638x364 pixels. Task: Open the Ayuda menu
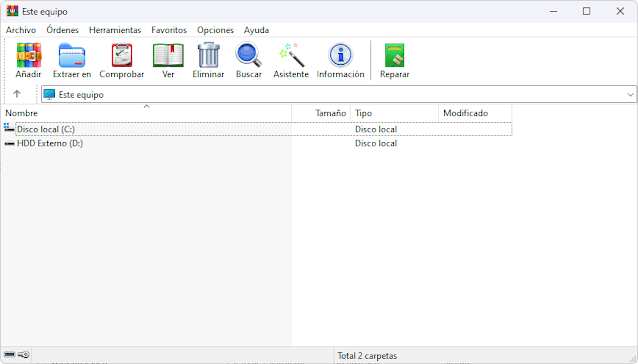[x=256, y=30]
